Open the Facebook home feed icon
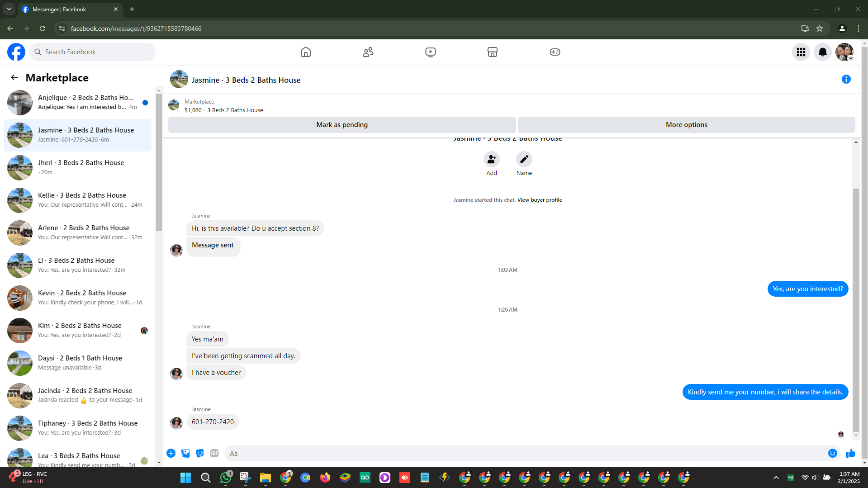The image size is (868, 488). click(306, 52)
